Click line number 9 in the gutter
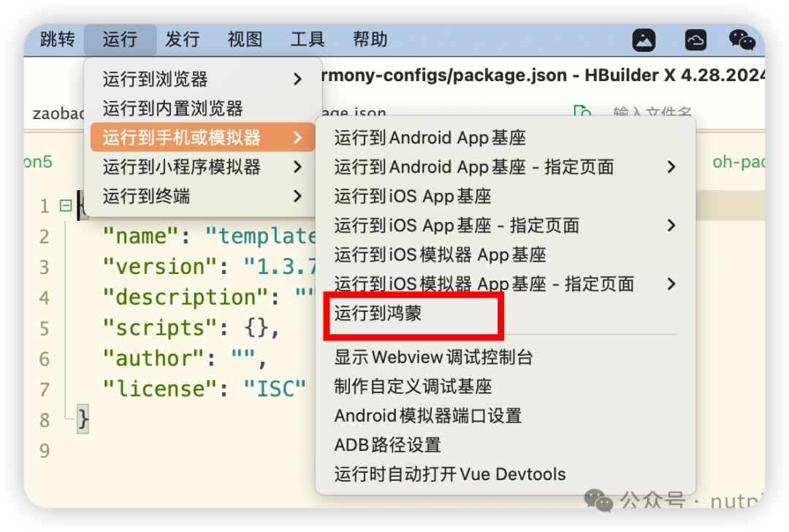This screenshot has height=532, width=789. coord(45,450)
